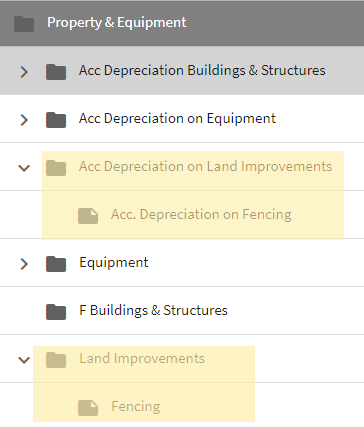Viewport: 364px width, 427px height.
Task: Click the F Buildings & Structures folder icon
Action: pos(56,312)
